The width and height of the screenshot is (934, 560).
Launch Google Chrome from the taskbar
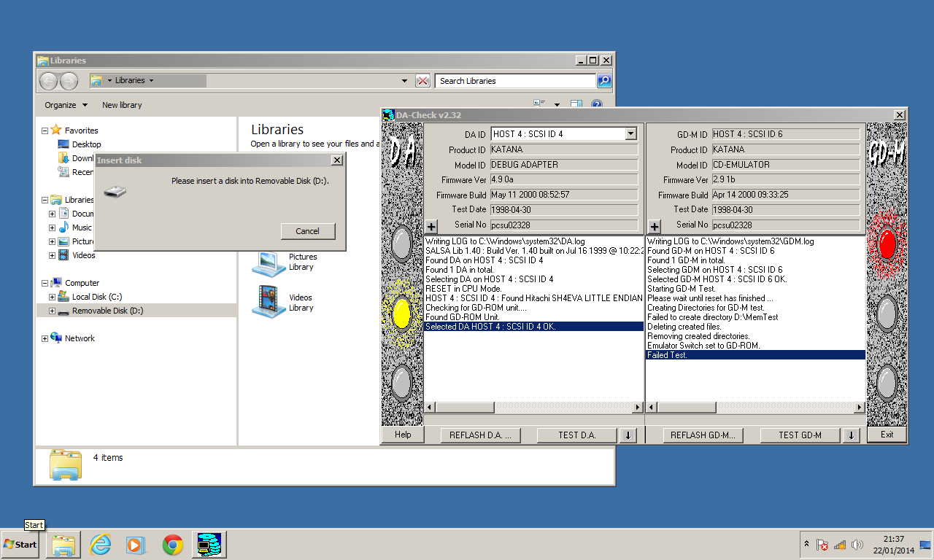(173, 545)
